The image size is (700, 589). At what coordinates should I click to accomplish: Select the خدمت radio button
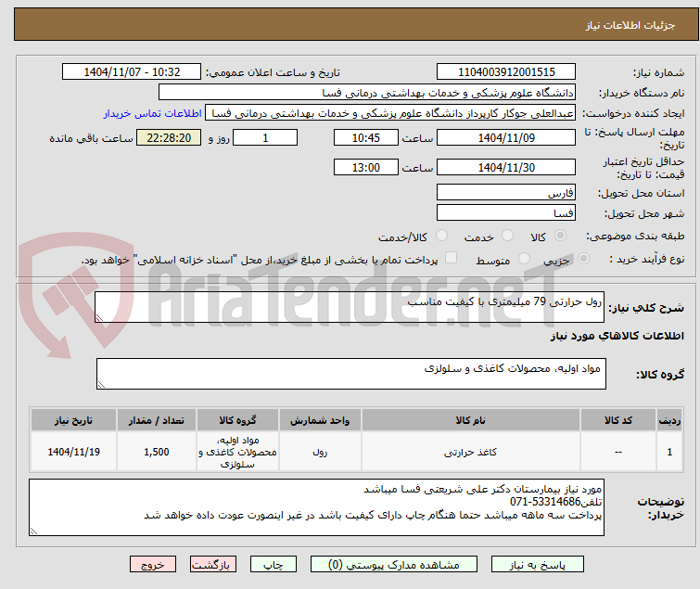pyautogui.click(x=507, y=236)
